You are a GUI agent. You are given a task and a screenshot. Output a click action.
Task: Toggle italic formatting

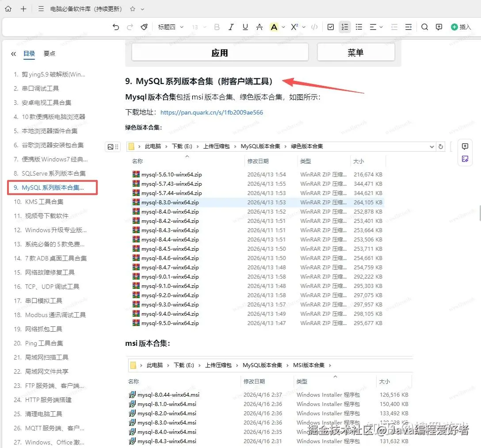pyautogui.click(x=231, y=27)
